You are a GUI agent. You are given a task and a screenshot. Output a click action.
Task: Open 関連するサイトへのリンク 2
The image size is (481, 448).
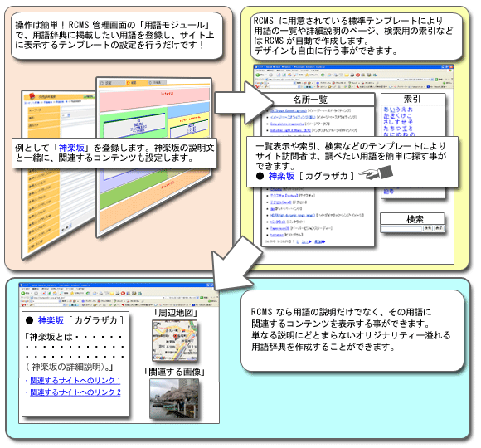[75, 392]
